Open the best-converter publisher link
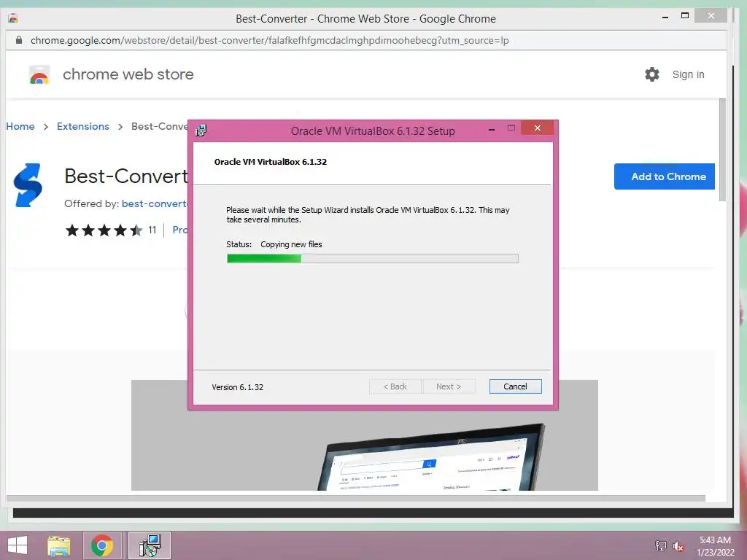The image size is (747, 560). coord(155,204)
